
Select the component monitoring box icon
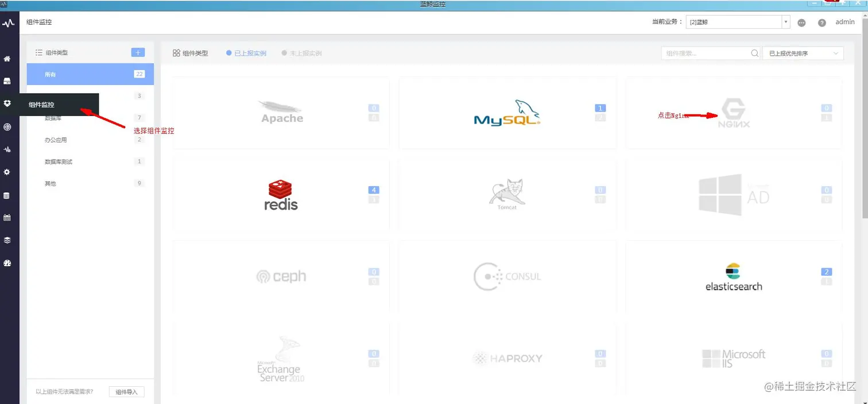[7, 103]
